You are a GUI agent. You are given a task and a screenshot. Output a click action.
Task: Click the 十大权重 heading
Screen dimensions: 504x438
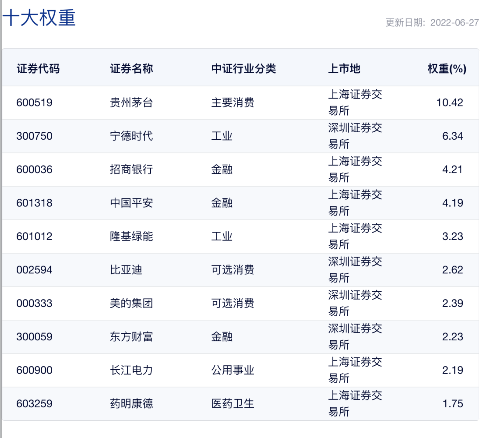tap(39, 17)
